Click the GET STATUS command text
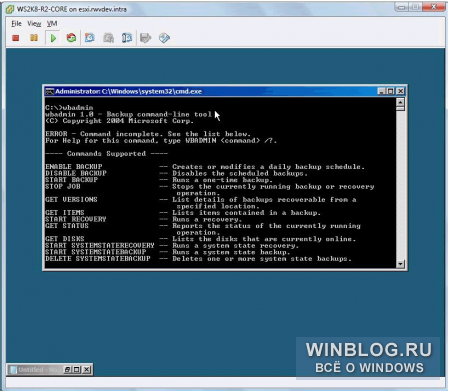 tap(67, 226)
